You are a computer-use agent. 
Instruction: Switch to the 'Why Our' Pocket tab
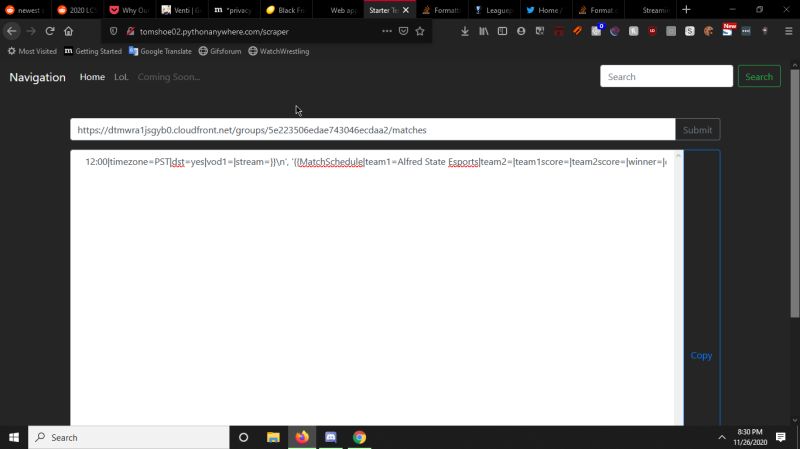pos(130,10)
